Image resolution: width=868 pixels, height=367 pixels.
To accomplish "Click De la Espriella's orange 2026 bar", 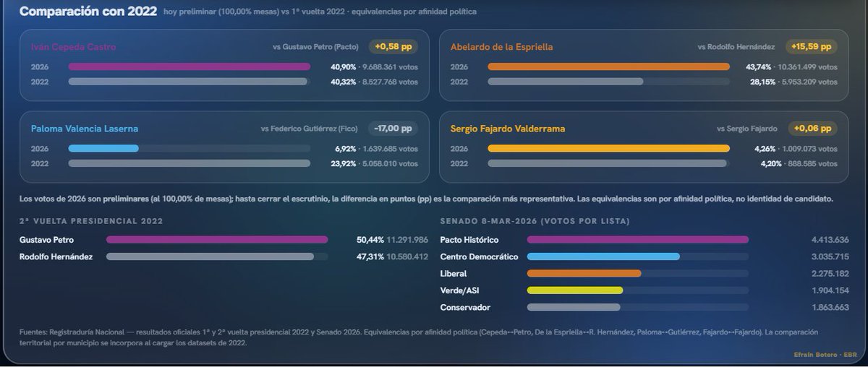I will 609,66.
